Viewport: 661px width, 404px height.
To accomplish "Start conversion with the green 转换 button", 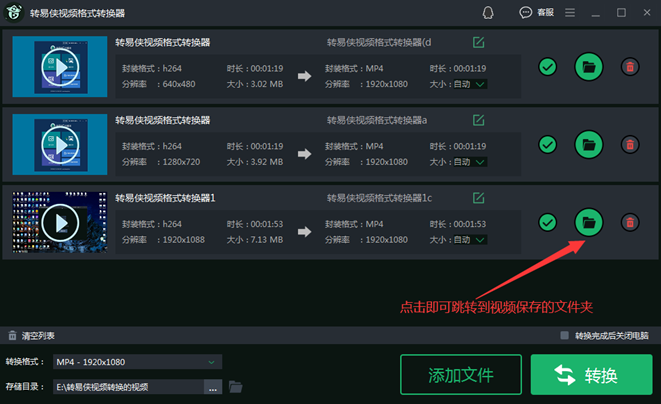I will tap(591, 376).
